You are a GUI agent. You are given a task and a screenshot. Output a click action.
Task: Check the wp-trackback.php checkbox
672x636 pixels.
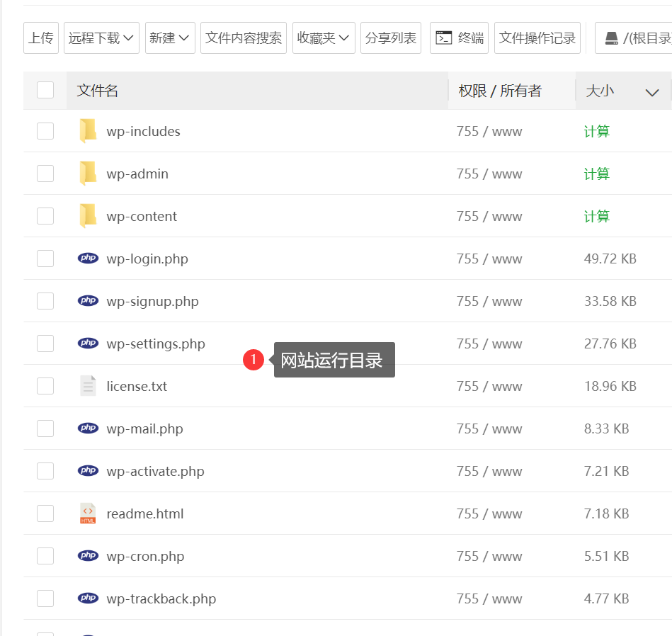click(x=45, y=598)
